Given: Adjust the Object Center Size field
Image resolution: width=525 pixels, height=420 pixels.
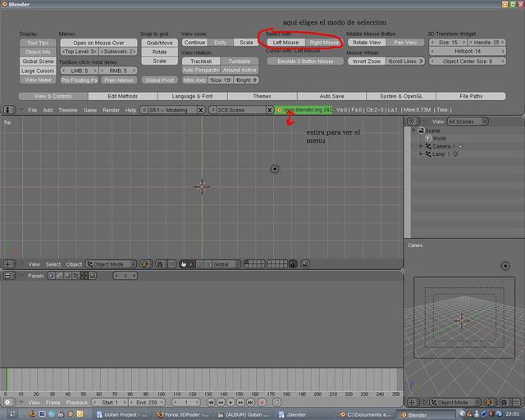Looking at the screenshot, I should tap(468, 62).
